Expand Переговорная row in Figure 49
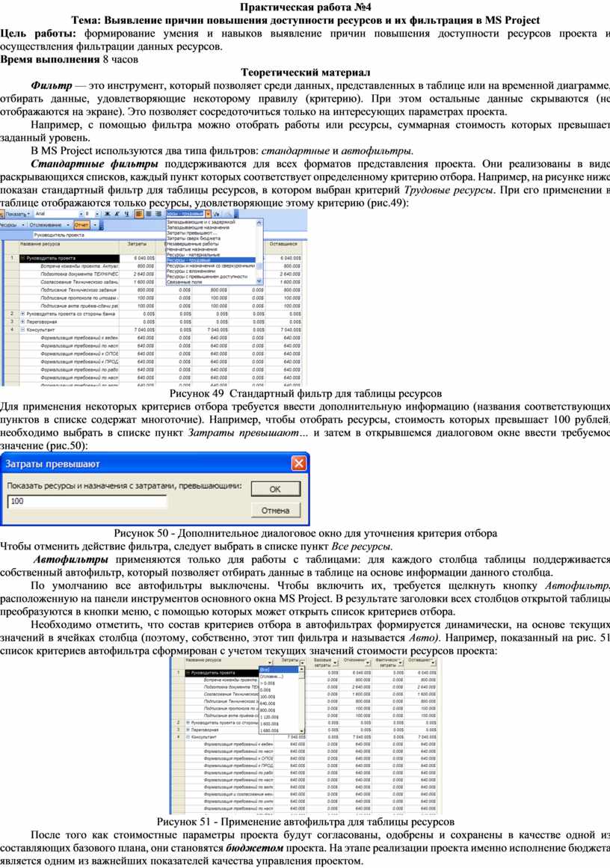Image resolution: width=610 pixels, height=868 pixels. pyautogui.click(x=22, y=321)
